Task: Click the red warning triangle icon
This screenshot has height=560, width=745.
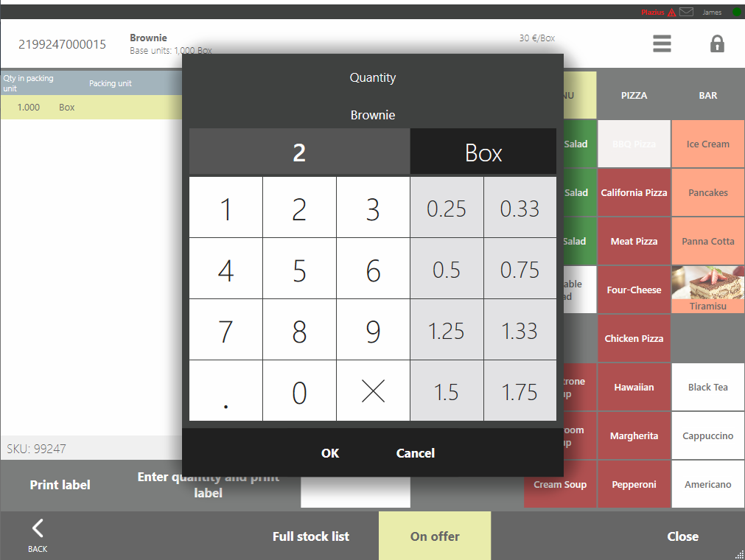Action: click(x=671, y=13)
